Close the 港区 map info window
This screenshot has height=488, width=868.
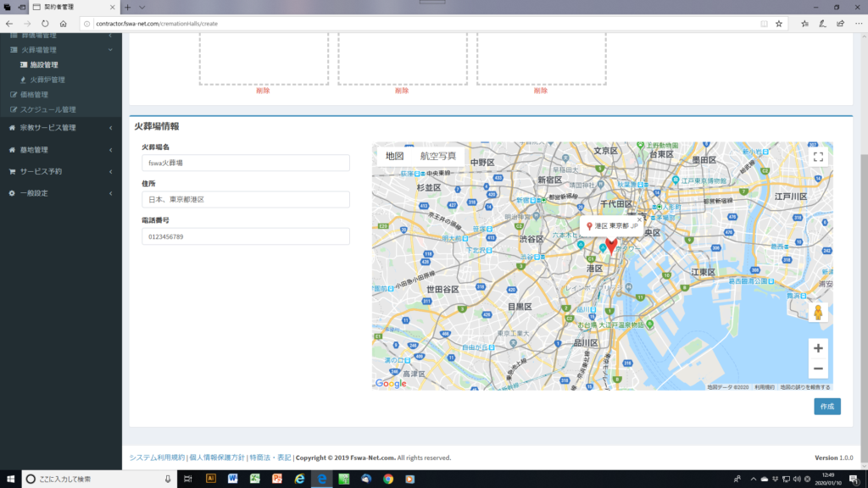(x=639, y=219)
